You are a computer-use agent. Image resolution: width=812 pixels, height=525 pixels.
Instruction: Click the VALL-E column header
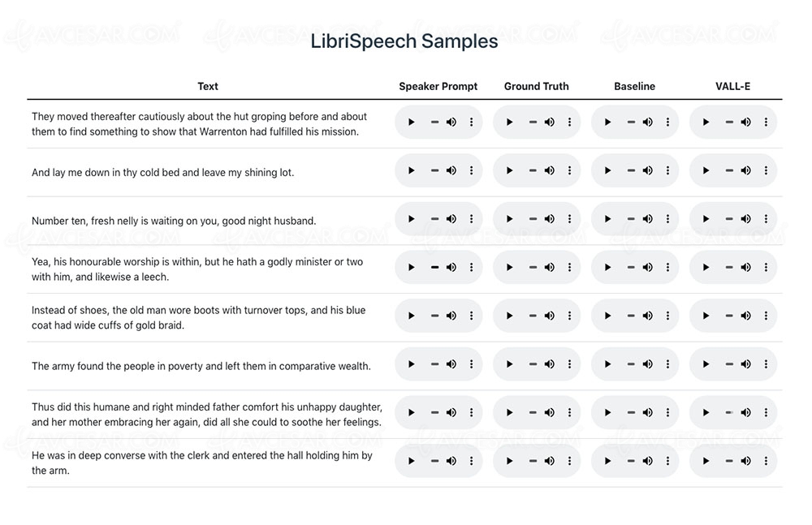(x=732, y=86)
